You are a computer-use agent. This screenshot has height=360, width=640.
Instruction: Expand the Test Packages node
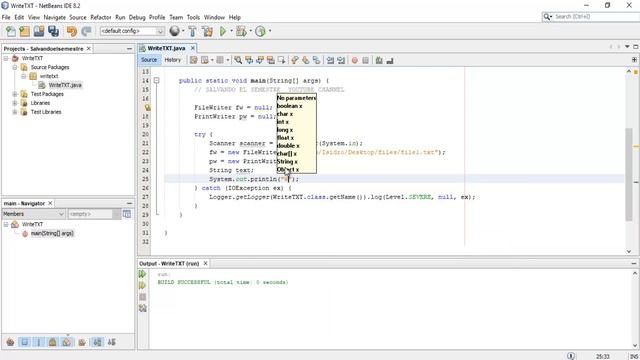pyautogui.click(x=15, y=94)
